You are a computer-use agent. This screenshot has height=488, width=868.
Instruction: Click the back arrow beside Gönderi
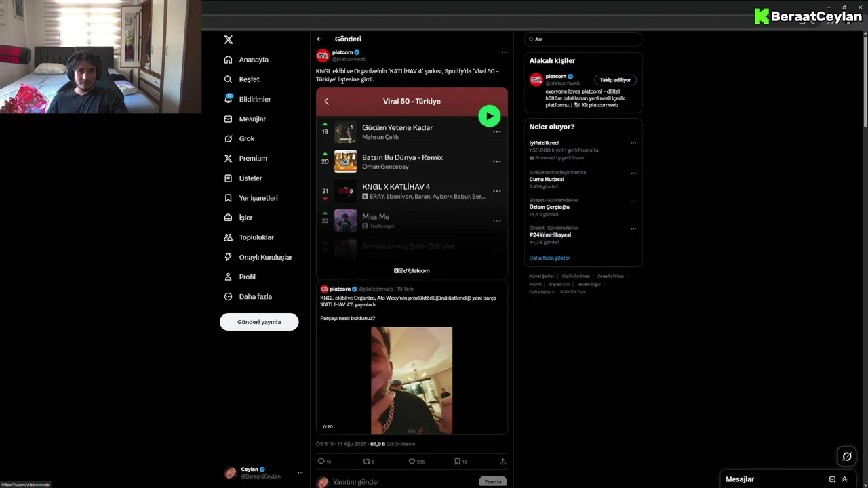(x=319, y=39)
